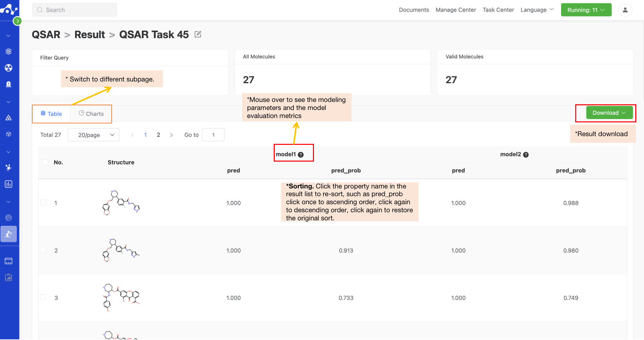This screenshot has width=644, height=340.
Task: Toggle the select-all checkbox in table header
Action: (x=45, y=162)
